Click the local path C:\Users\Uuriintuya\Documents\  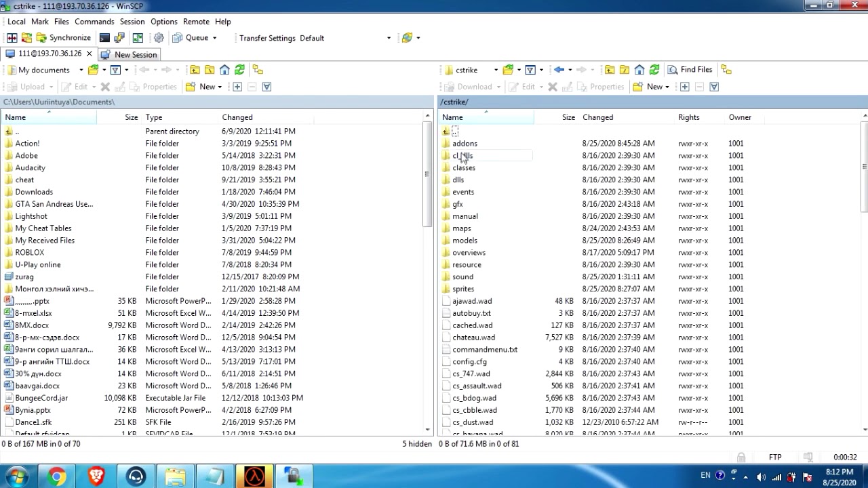click(x=59, y=102)
